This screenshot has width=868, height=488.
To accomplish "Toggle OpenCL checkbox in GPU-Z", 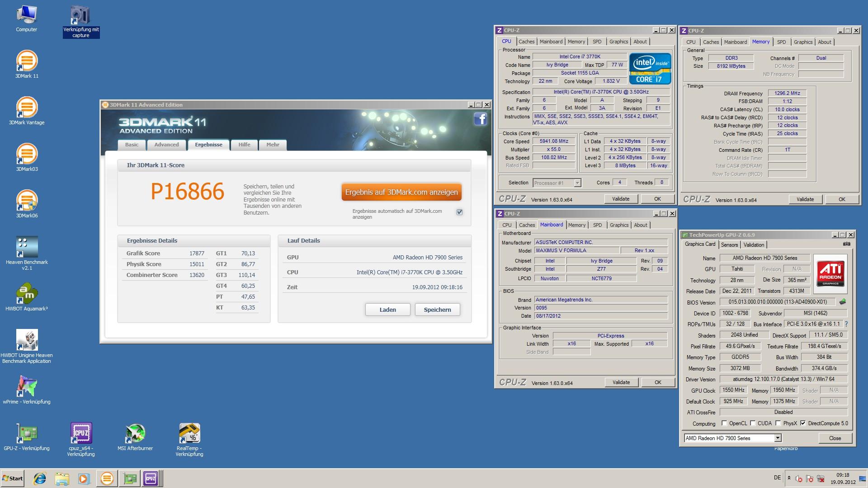I will (x=724, y=423).
